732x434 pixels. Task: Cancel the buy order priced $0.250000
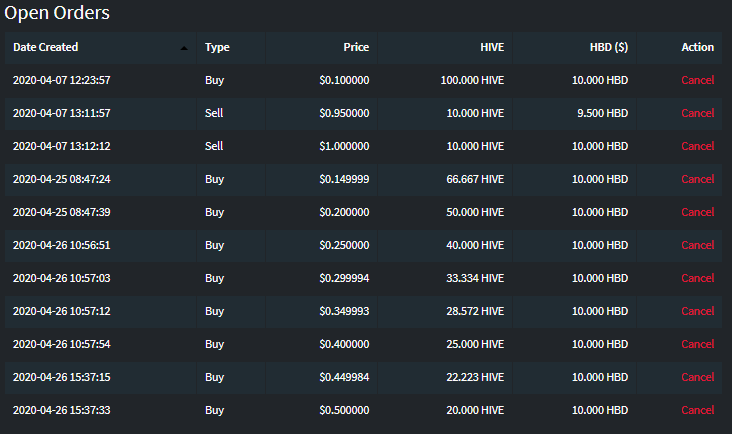point(697,245)
